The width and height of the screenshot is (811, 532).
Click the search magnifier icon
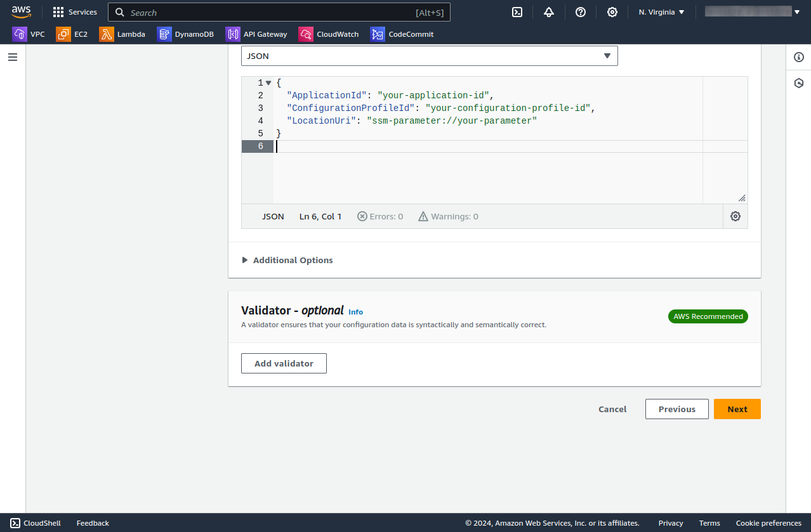(x=120, y=13)
